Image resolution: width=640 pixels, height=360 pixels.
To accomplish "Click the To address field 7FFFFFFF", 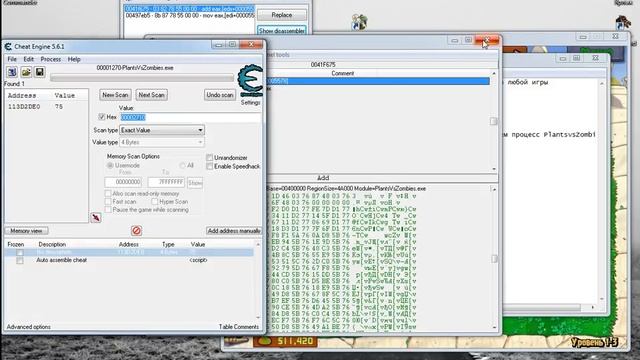I will pyautogui.click(x=166, y=182).
